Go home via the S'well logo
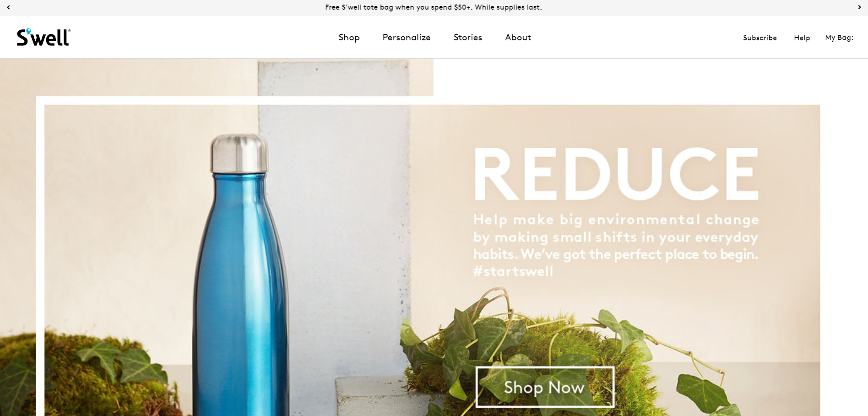 point(44,37)
